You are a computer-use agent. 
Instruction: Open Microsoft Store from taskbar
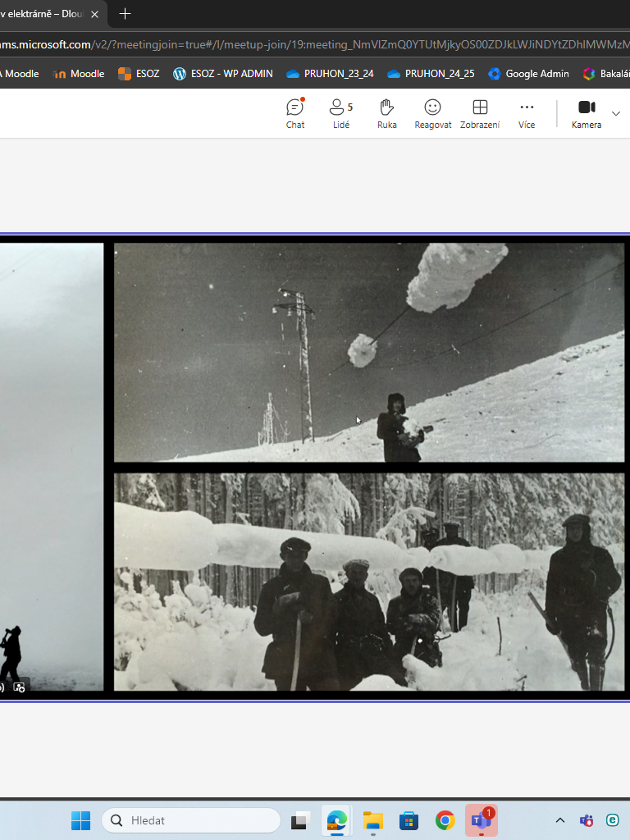409,820
